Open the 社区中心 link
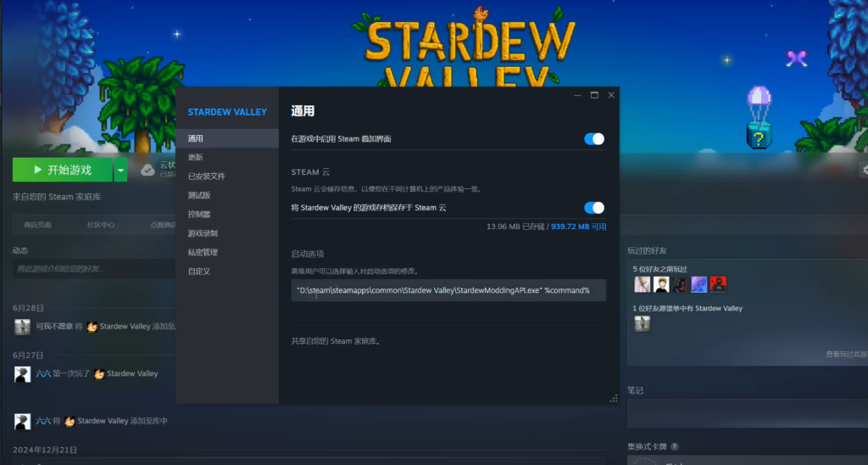The width and height of the screenshot is (868, 465). click(100, 225)
